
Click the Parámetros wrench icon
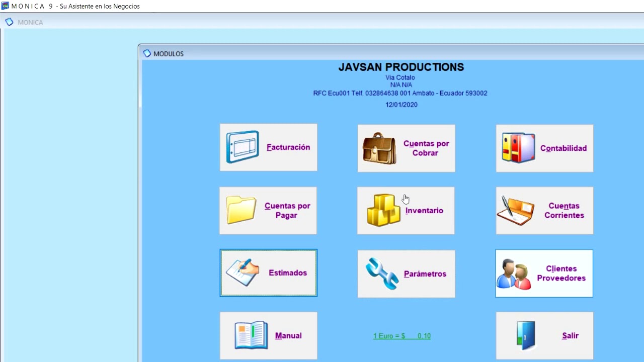[382, 274]
